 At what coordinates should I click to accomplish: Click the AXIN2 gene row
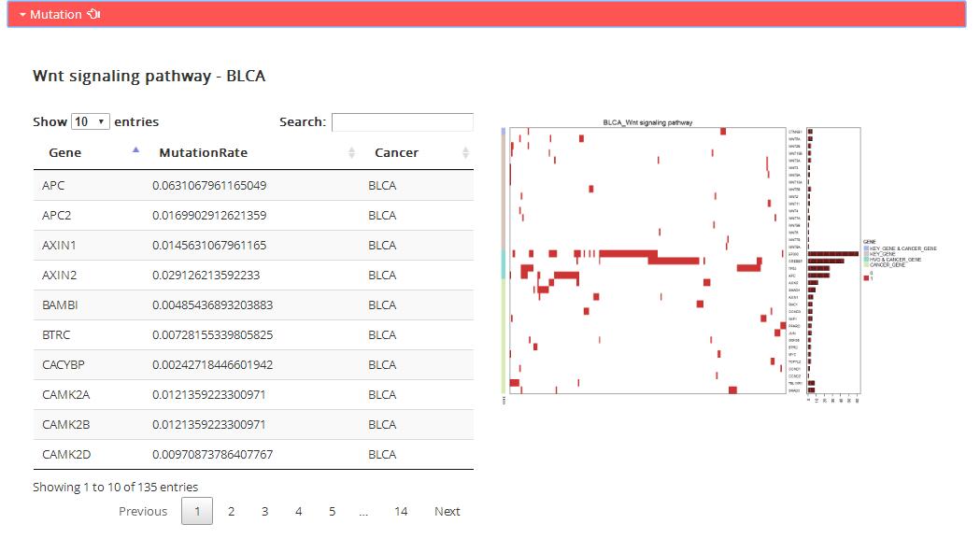coord(252,276)
